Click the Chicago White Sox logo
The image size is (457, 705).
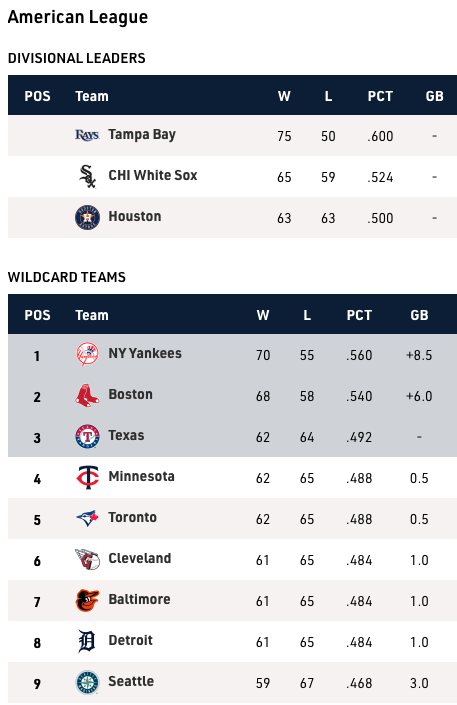[87, 176]
